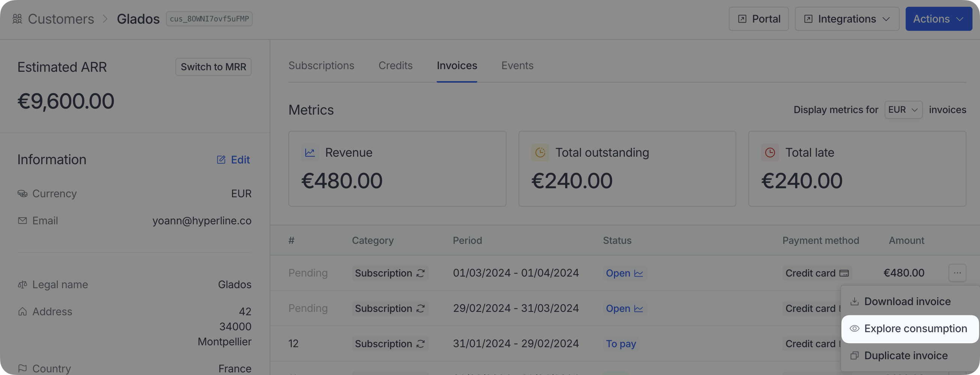980x375 pixels.
Task: Edit the customer Information section
Action: point(233,160)
